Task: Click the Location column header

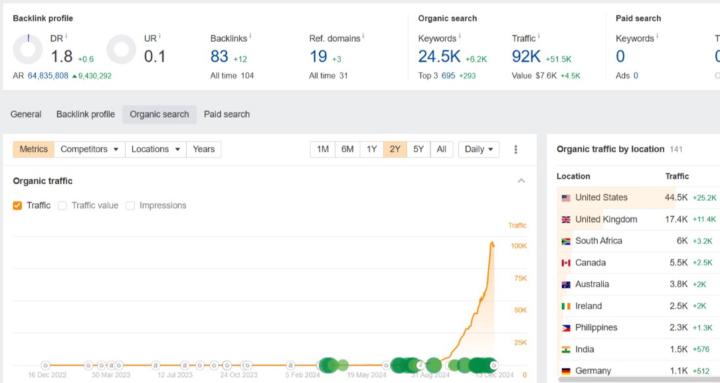Action: point(573,176)
